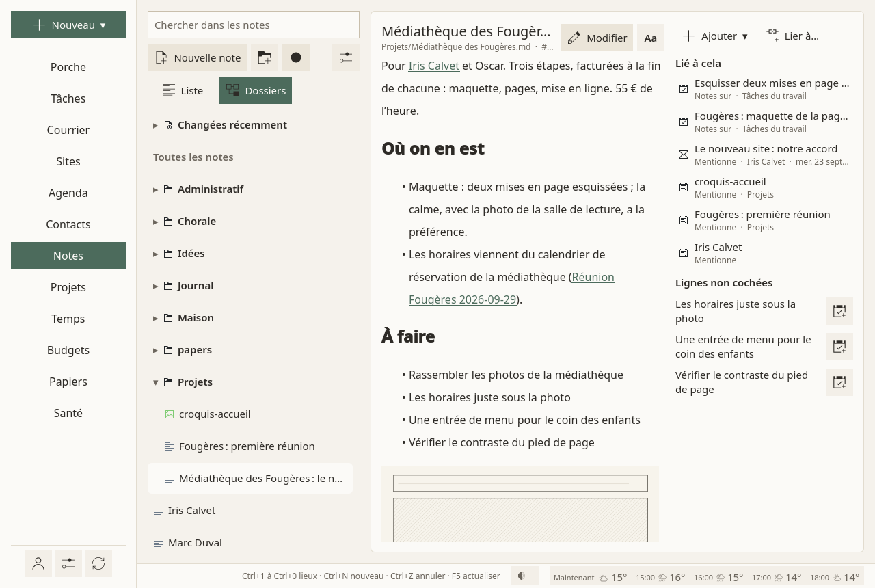Screen dimensions: 875x588
Task: Open Agenda in the sidebar
Action: pos(68,193)
